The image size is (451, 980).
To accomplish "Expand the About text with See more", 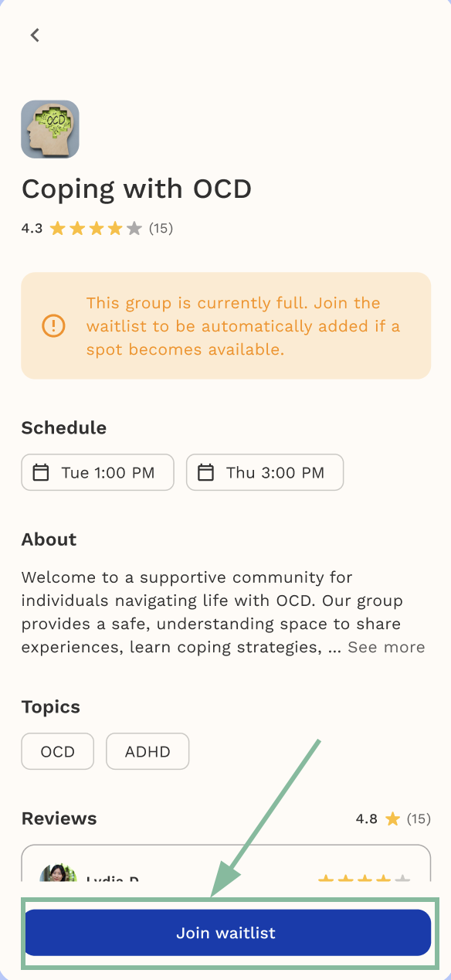I will [x=386, y=647].
